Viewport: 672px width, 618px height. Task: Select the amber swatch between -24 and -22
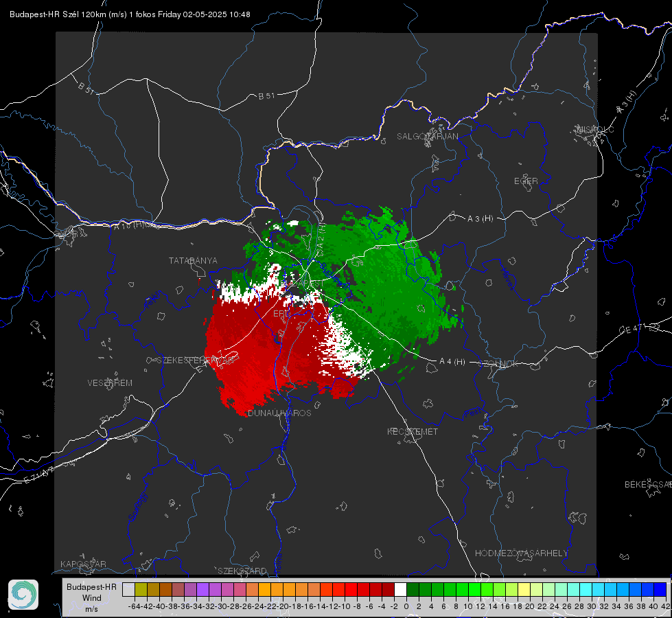[264, 589]
